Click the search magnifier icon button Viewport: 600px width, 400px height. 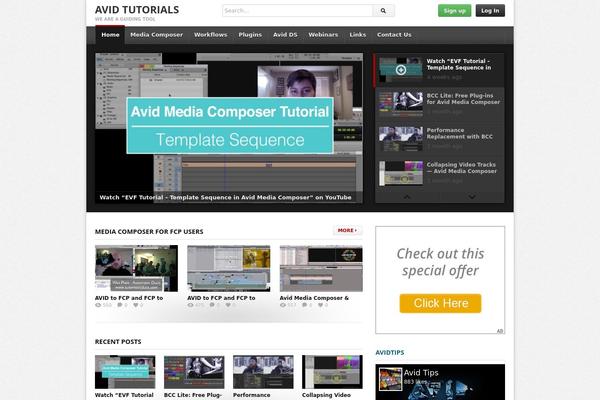[383, 11]
